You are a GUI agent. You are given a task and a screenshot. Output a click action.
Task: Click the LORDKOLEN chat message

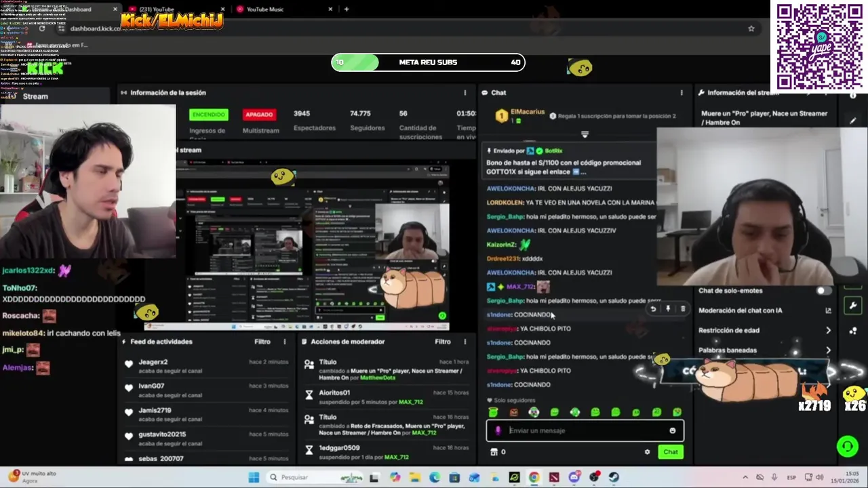click(571, 202)
